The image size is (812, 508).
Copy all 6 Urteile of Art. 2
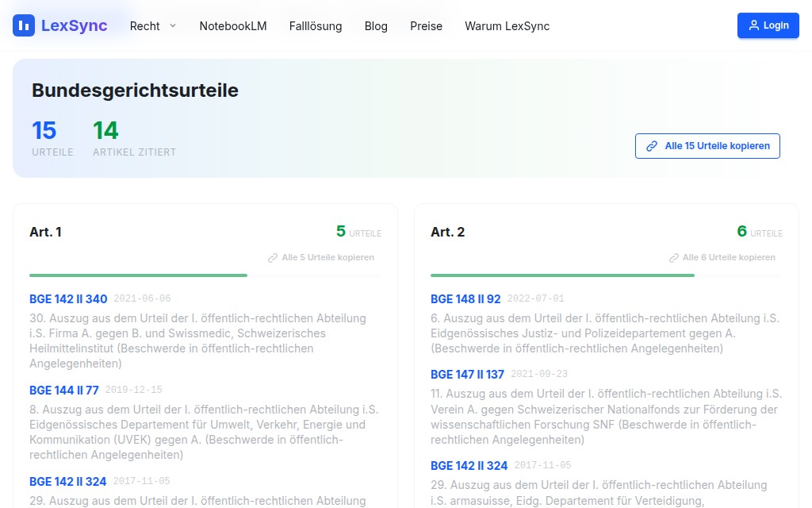click(x=722, y=258)
